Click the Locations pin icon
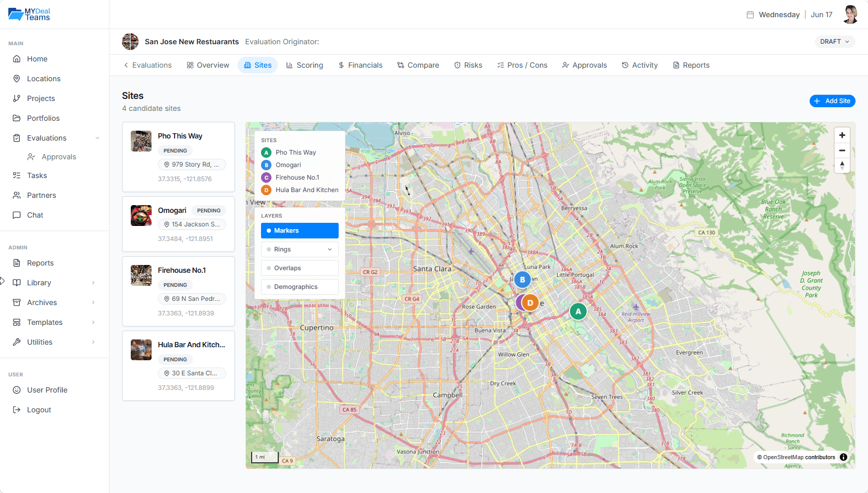This screenshot has width=868, height=493. 17,79
